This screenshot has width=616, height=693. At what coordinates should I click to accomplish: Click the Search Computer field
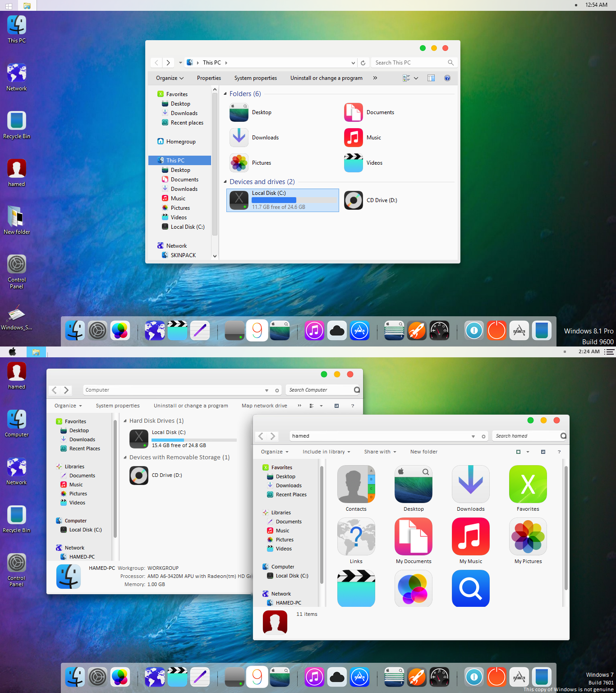coord(322,390)
